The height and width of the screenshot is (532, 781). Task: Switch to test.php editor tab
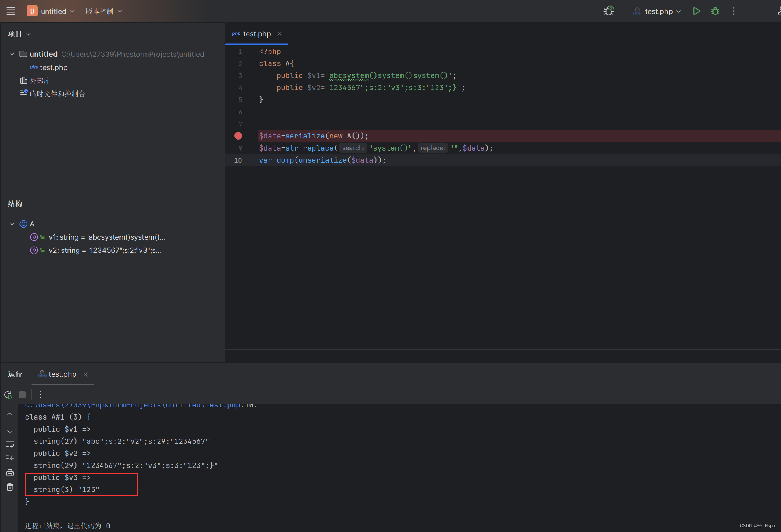[x=256, y=34]
